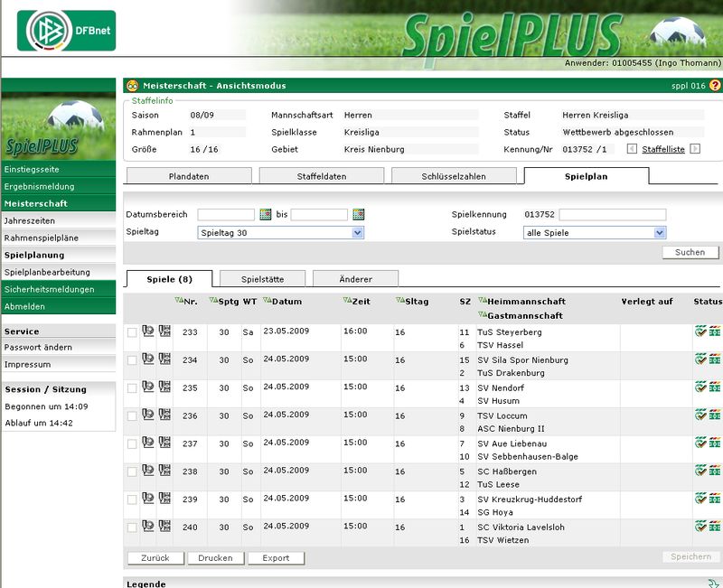Click the Spielkennung input field
This screenshot has width=723, height=588.
(613, 215)
